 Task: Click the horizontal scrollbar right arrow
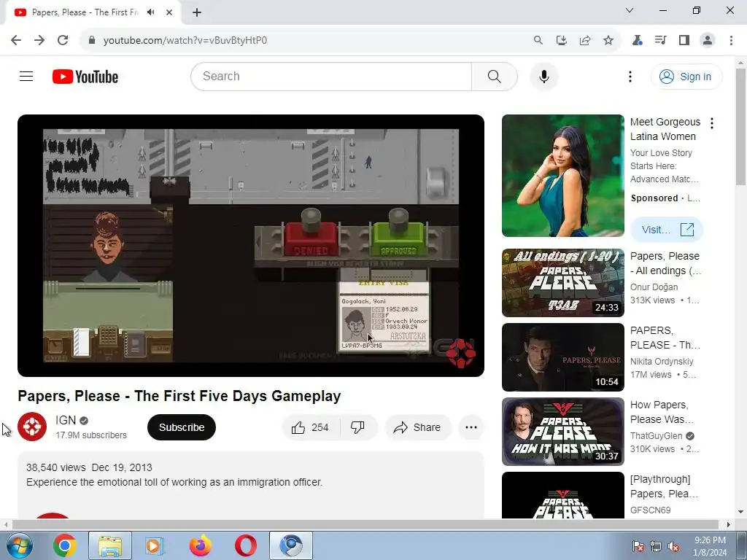729,525
